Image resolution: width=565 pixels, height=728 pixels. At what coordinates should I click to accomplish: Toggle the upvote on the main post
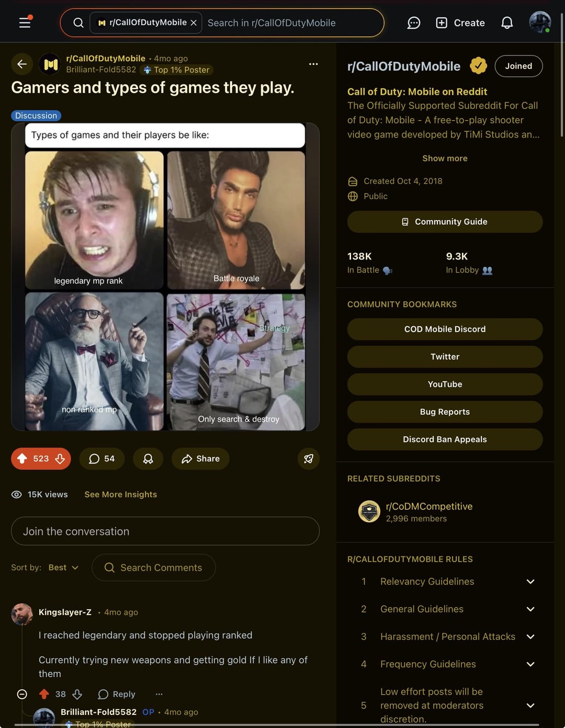(22, 459)
